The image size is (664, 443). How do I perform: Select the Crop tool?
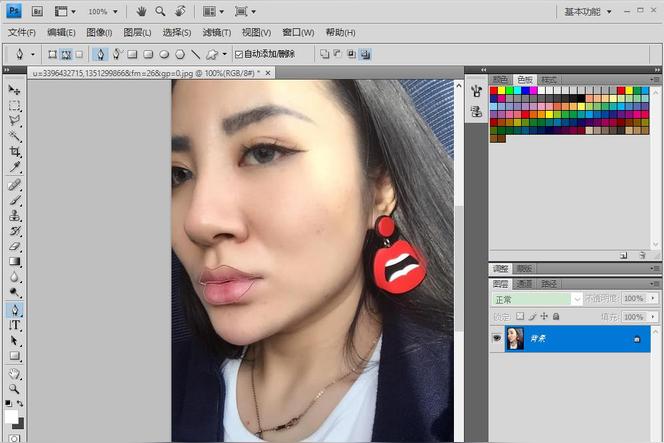[x=15, y=151]
